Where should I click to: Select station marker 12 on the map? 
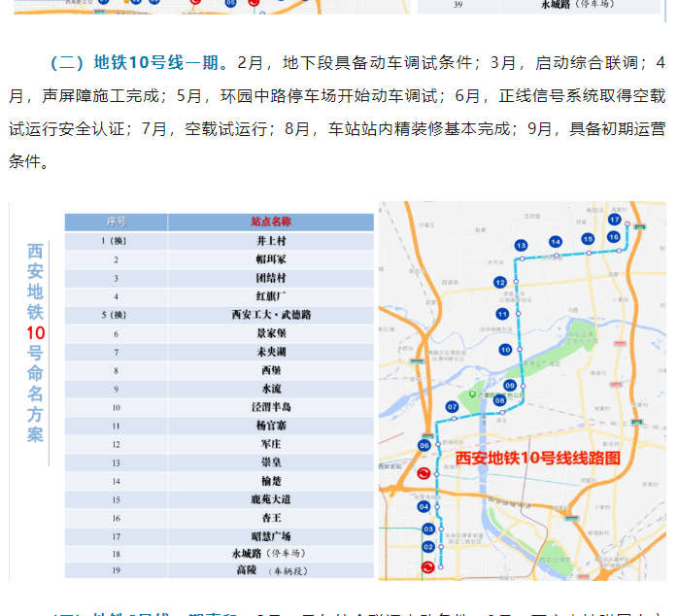pyautogui.click(x=500, y=283)
